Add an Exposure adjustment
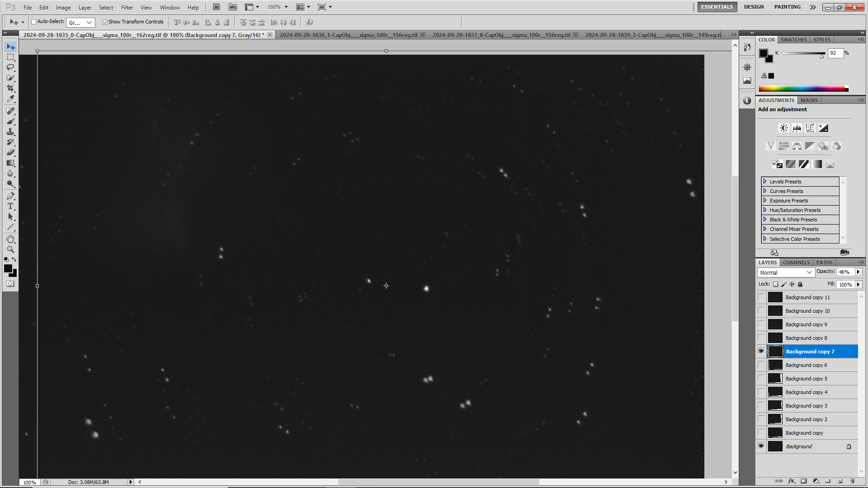The image size is (868, 488). pos(823,128)
